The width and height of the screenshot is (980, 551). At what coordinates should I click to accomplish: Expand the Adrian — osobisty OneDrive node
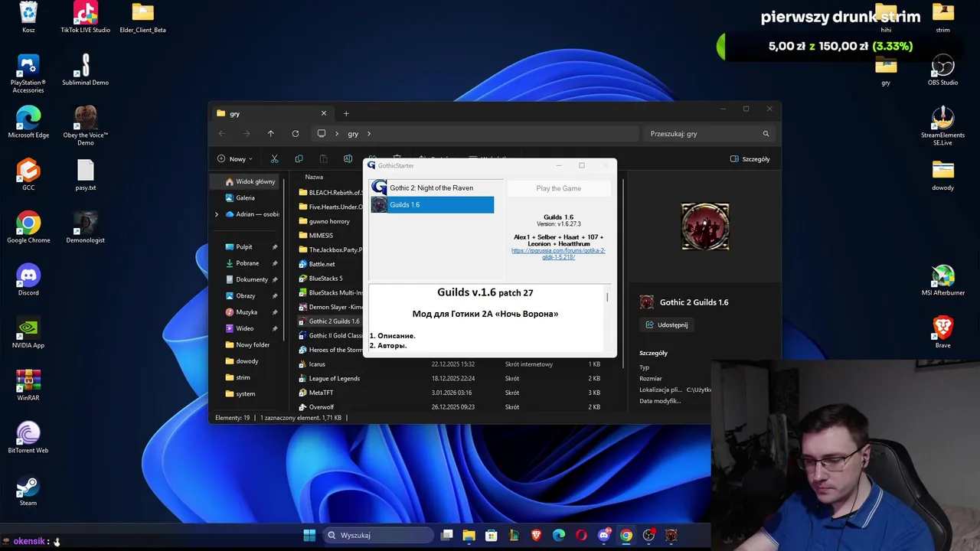coord(217,214)
